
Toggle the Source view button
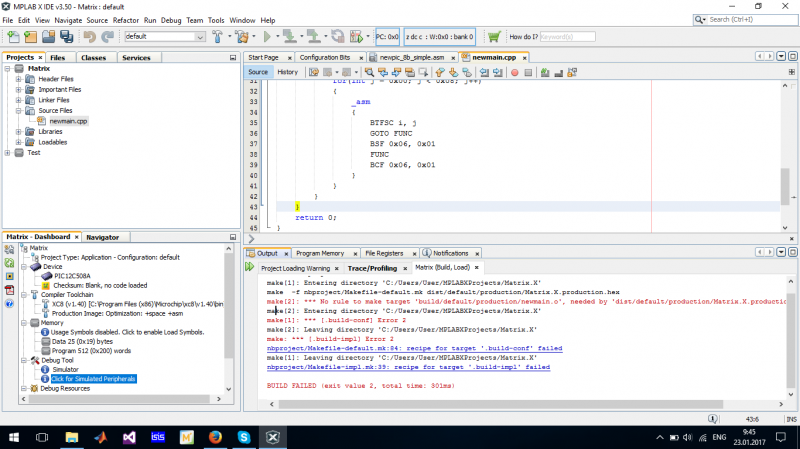click(x=258, y=72)
